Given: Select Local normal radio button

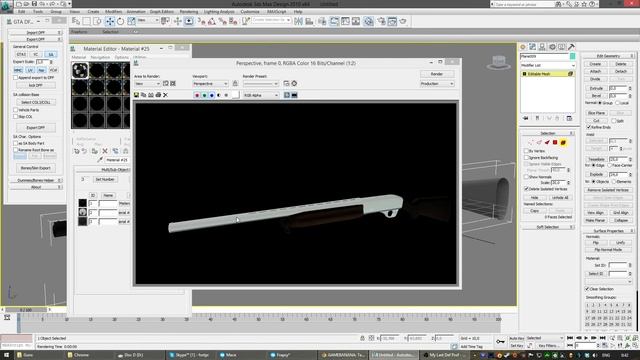Looking at the screenshot, I should coord(618,103).
